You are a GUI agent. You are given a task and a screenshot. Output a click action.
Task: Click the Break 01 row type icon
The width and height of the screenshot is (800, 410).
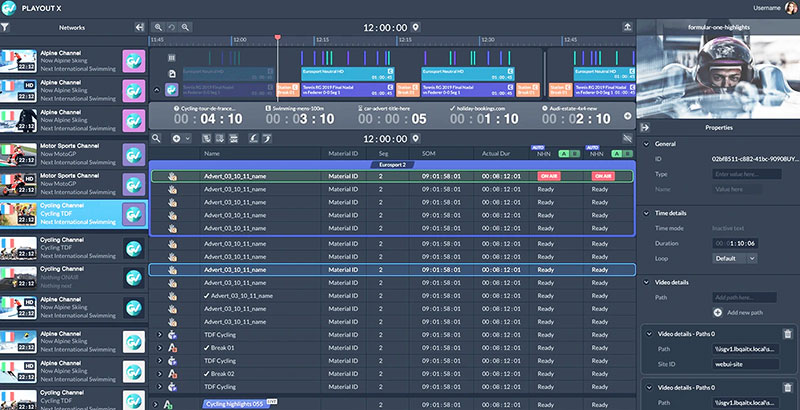[x=172, y=348]
